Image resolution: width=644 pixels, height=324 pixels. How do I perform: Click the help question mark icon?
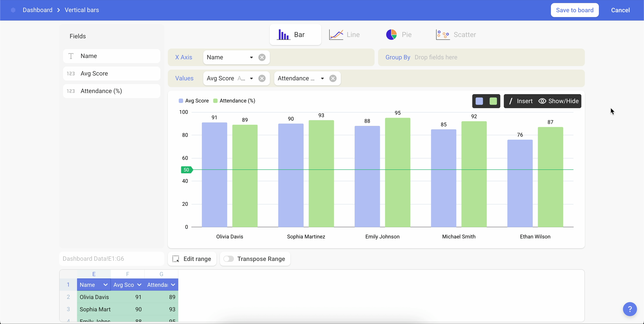click(x=630, y=309)
